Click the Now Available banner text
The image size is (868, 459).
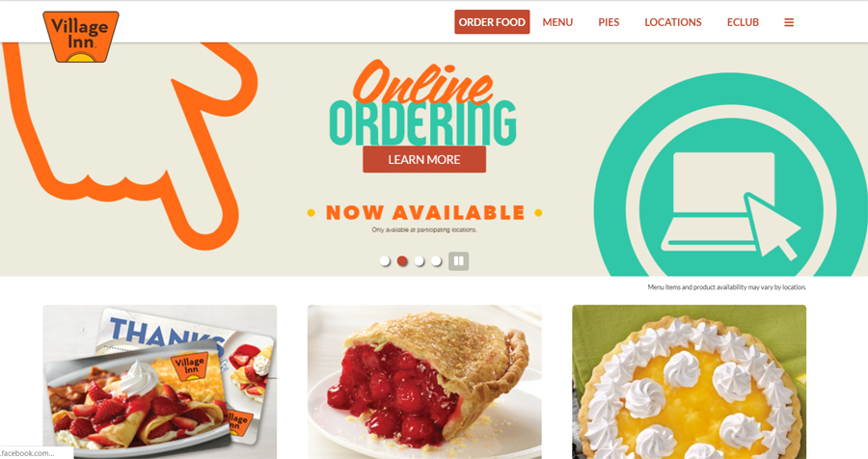pyautogui.click(x=425, y=212)
